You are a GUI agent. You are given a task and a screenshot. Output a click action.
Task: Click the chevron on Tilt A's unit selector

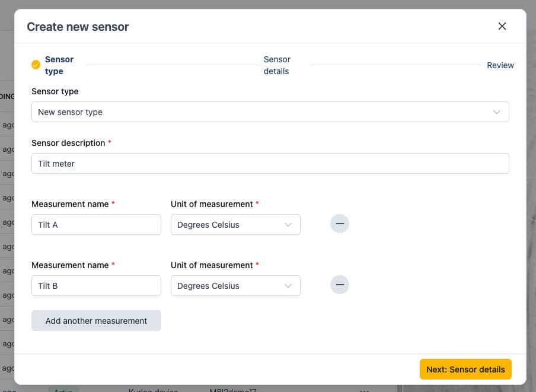click(x=289, y=224)
